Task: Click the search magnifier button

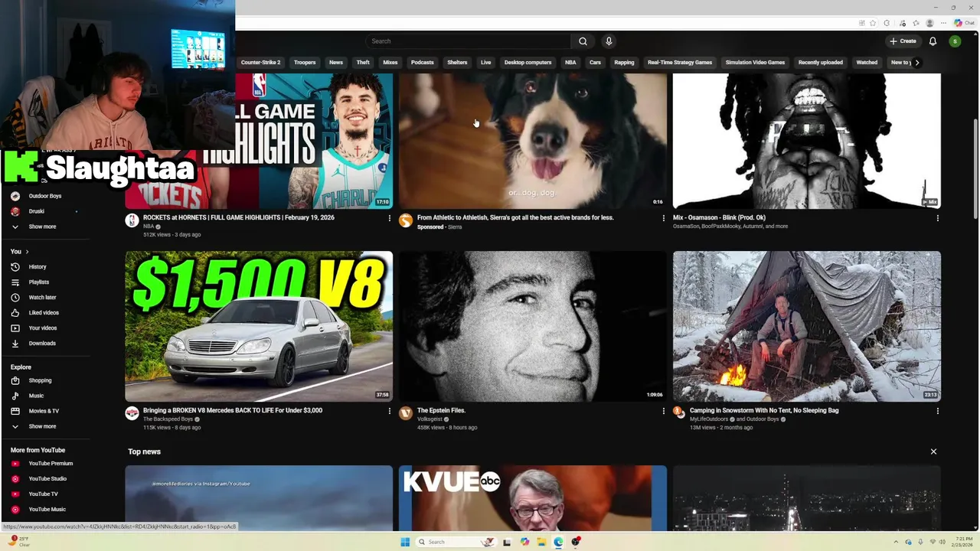Action: 583,41
